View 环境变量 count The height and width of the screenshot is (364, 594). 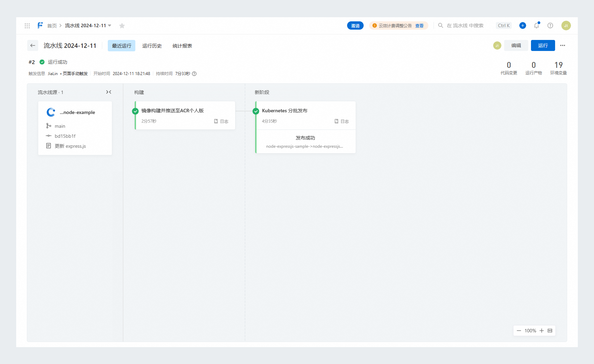pos(559,68)
